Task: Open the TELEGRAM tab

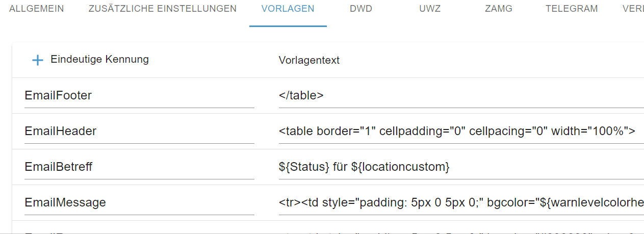Action: click(572, 9)
